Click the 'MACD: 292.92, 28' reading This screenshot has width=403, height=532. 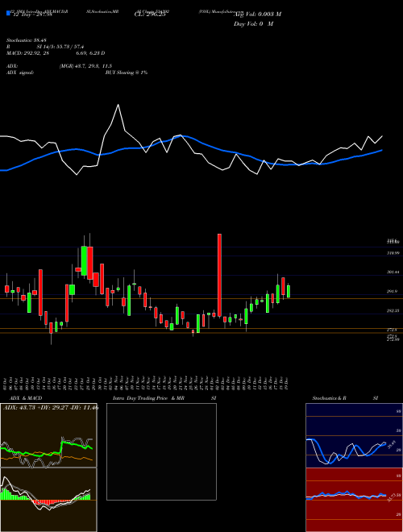tap(28, 53)
